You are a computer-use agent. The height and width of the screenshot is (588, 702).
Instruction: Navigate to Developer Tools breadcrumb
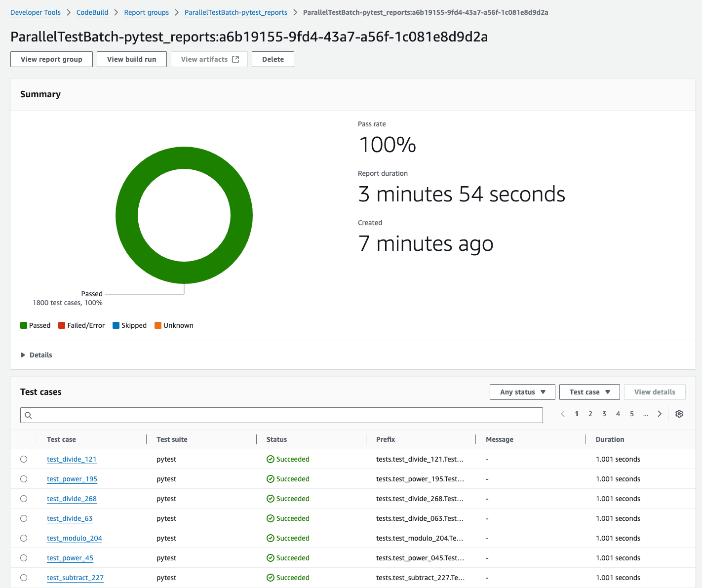pos(36,12)
